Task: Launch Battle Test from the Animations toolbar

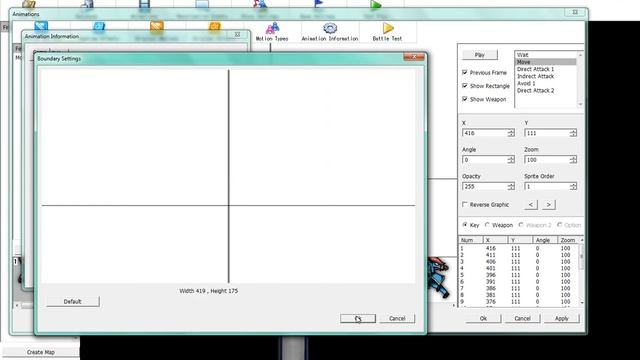Action: pos(387,31)
